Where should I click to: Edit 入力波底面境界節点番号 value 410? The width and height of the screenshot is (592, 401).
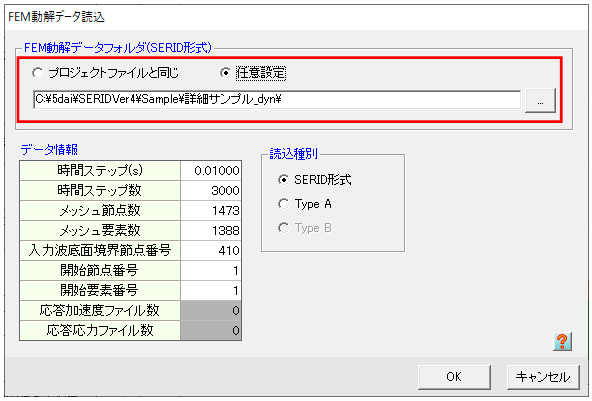click(211, 251)
